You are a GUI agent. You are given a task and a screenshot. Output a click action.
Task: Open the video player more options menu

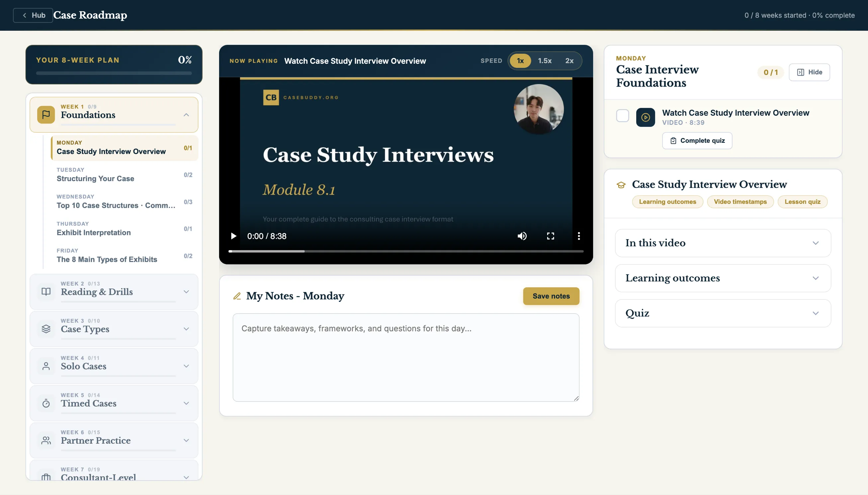click(x=579, y=236)
